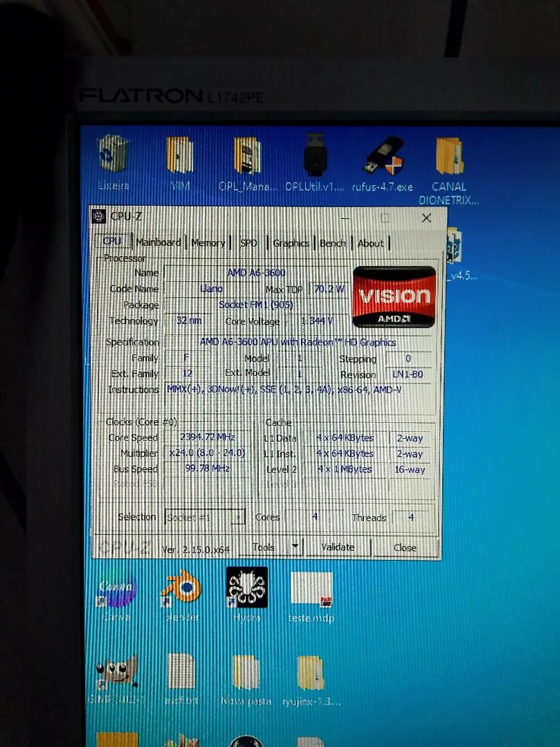Screen dimensions: 560x747
Task: Click the Core Voltage value field
Action: tap(317, 321)
